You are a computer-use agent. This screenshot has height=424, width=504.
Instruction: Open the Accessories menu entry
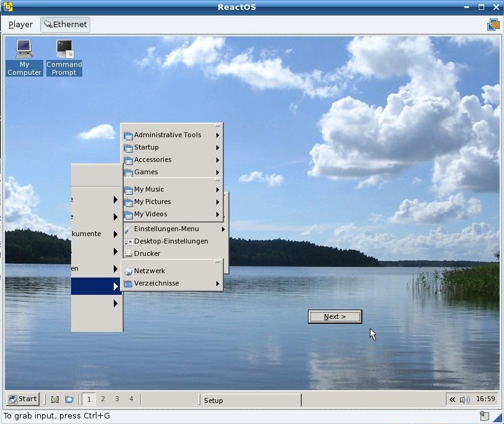172,159
